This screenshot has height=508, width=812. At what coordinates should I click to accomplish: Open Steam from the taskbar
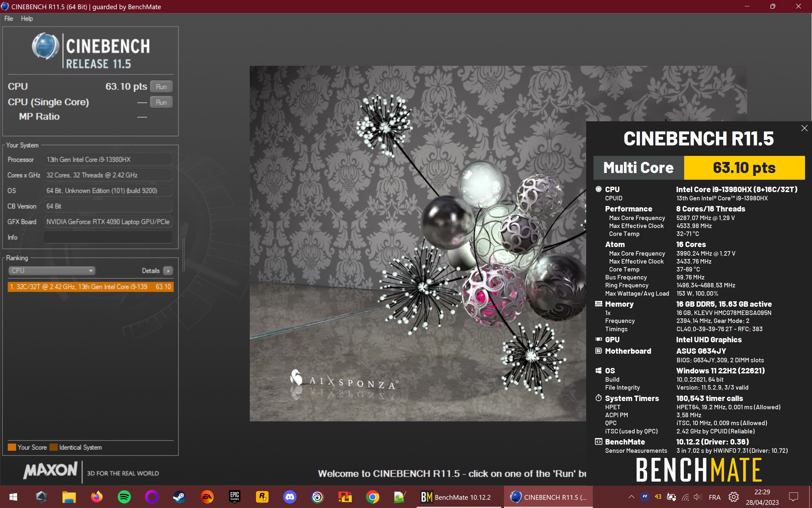coord(179,497)
